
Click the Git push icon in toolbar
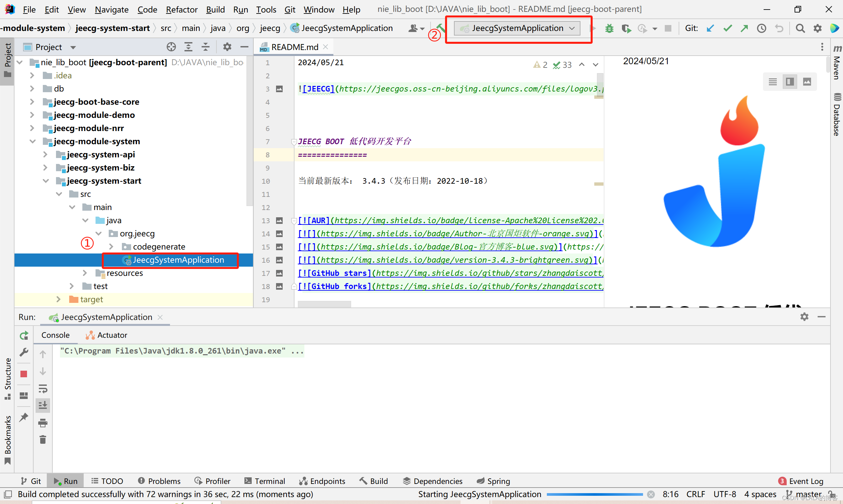point(743,28)
